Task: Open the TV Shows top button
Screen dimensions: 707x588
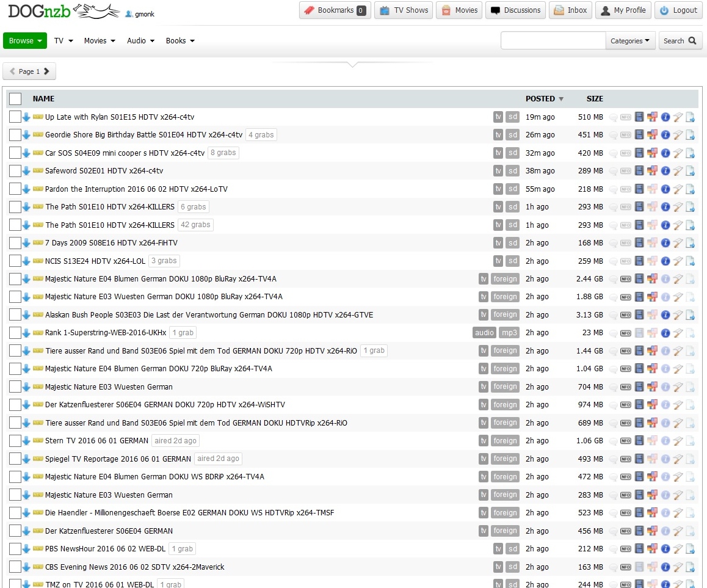Action: tap(404, 10)
